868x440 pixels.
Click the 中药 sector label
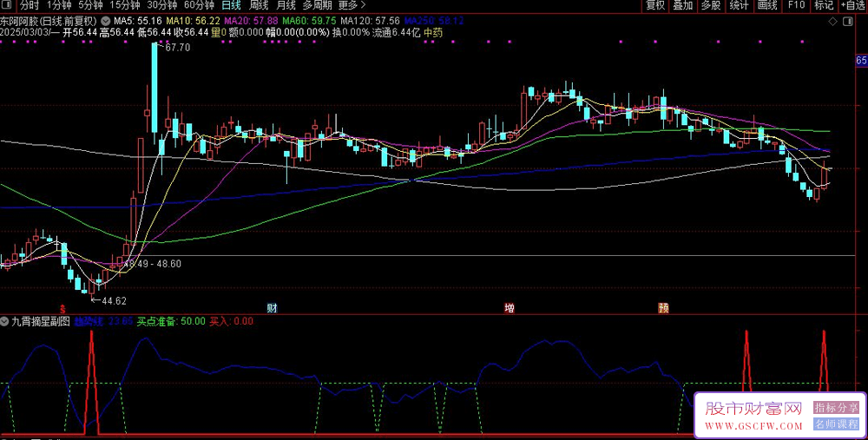[x=432, y=33]
